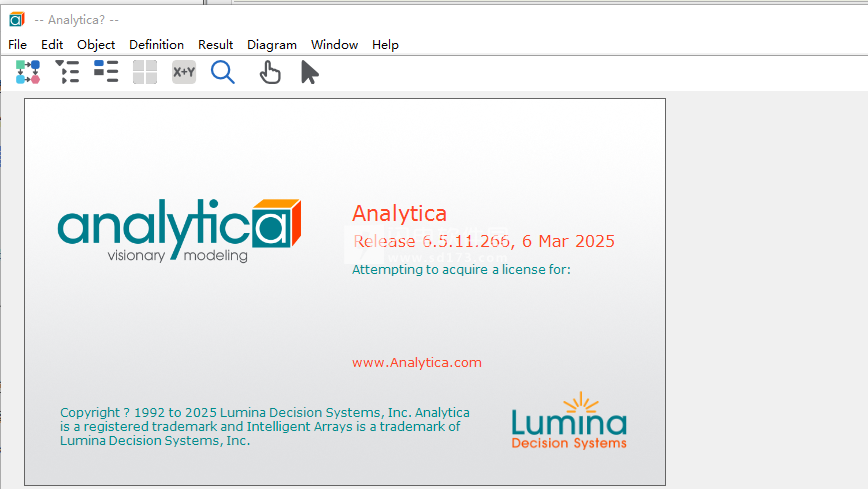Open the Edit menu

tap(52, 45)
